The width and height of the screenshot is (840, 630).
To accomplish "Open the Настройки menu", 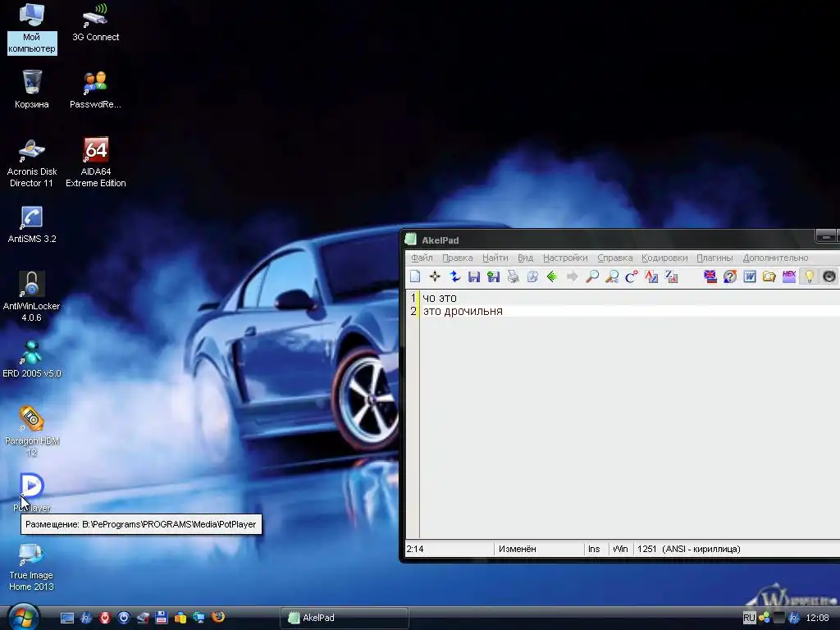I will [x=565, y=258].
